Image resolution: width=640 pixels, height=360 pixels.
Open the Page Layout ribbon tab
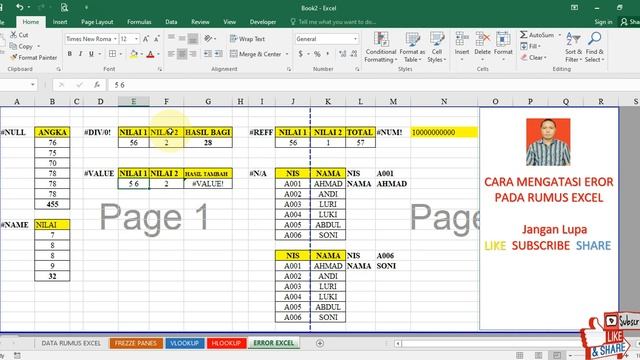(x=97, y=22)
